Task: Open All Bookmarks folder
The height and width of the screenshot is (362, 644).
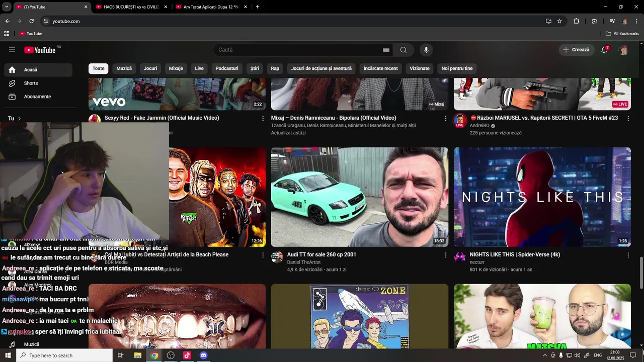Action: click(x=622, y=34)
